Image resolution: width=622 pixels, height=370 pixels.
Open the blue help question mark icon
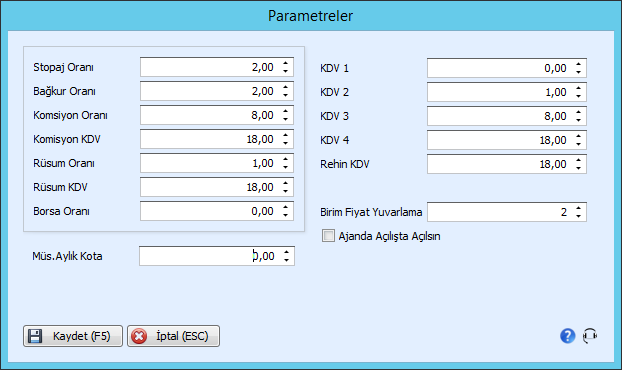[x=568, y=336]
